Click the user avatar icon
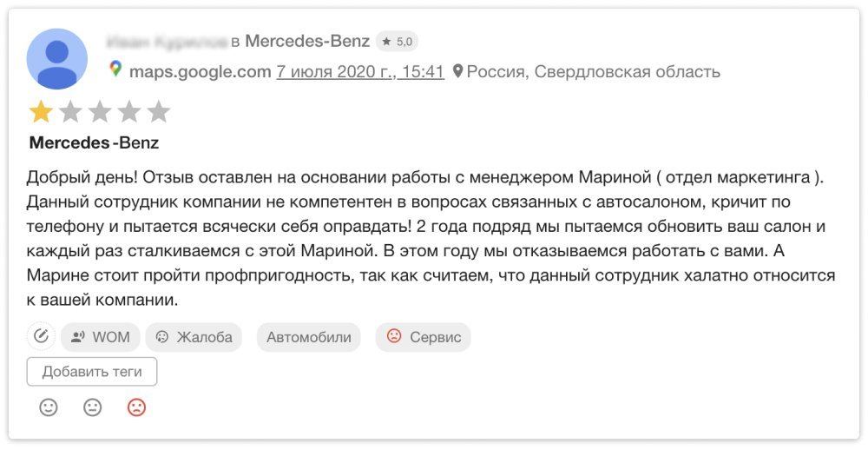Image resolution: width=868 pixels, height=450 pixels. click(x=57, y=59)
